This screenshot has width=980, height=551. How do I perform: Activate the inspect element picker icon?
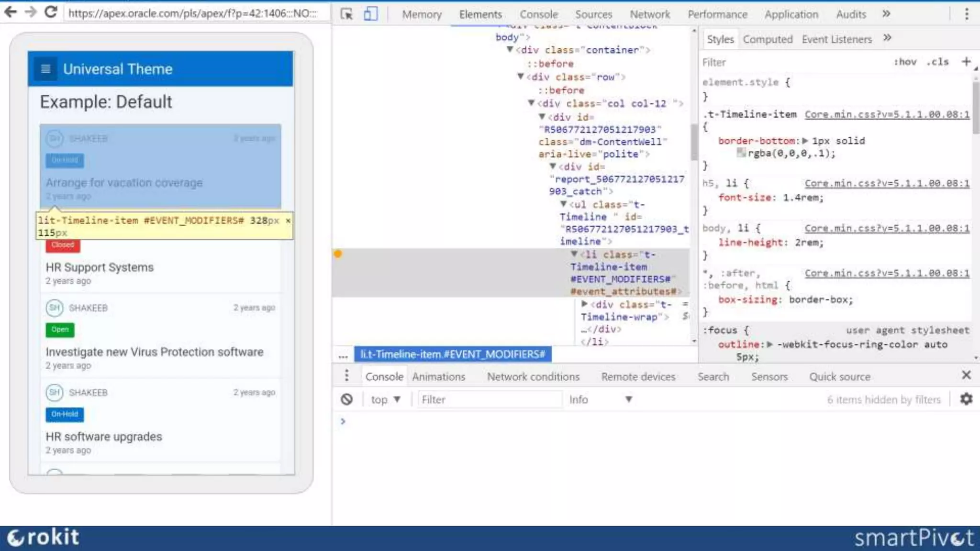click(x=346, y=14)
